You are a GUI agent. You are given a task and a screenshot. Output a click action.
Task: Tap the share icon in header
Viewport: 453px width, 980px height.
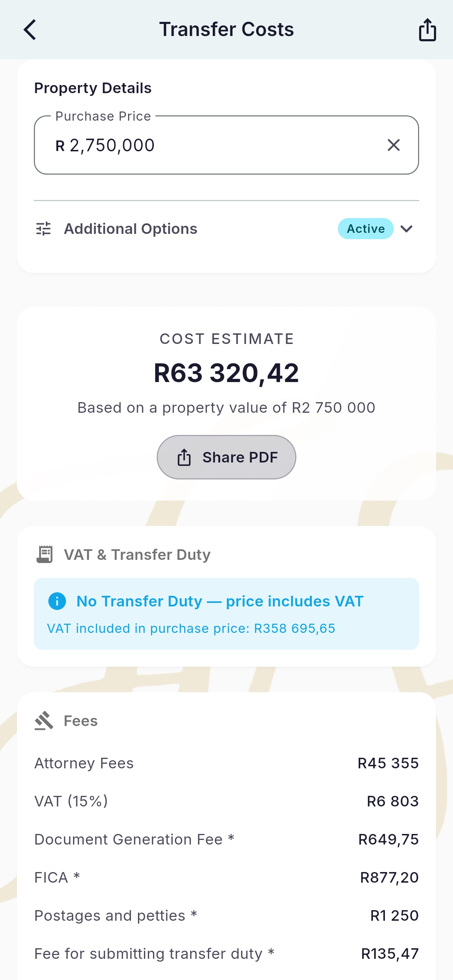pos(427,30)
